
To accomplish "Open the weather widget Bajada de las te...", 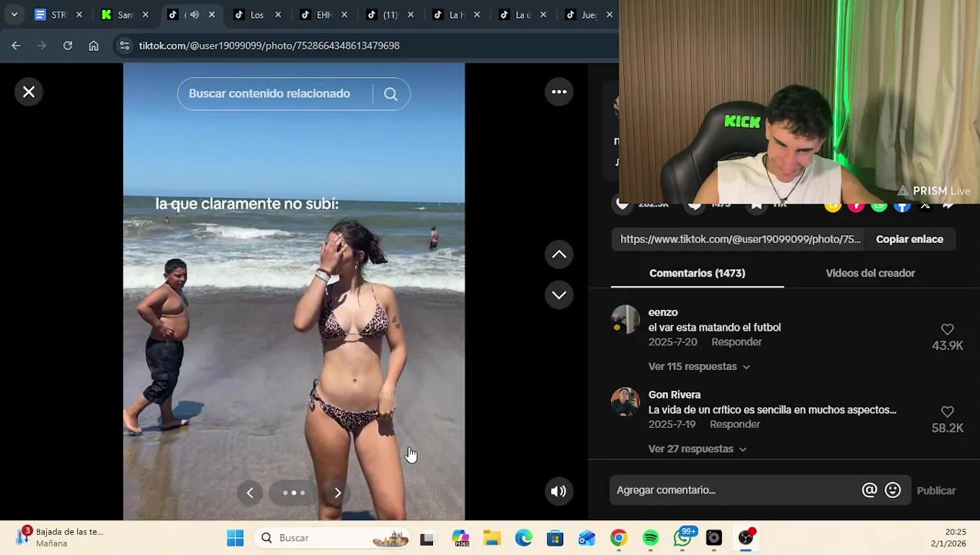I will tap(60, 537).
